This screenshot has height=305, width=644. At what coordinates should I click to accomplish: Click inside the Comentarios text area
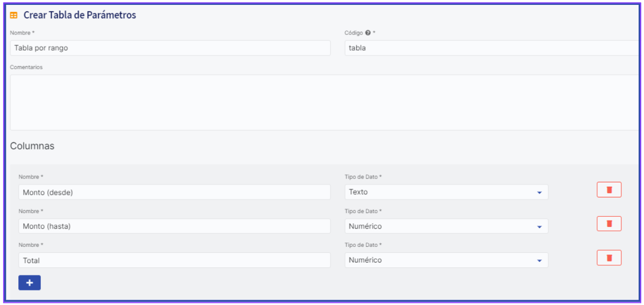click(323, 102)
